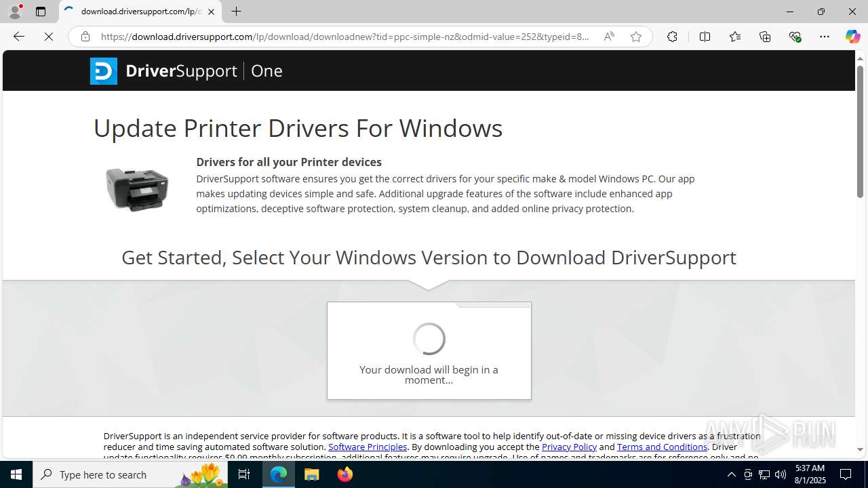
Task: Open the Copilot sidebar
Action: [852, 37]
